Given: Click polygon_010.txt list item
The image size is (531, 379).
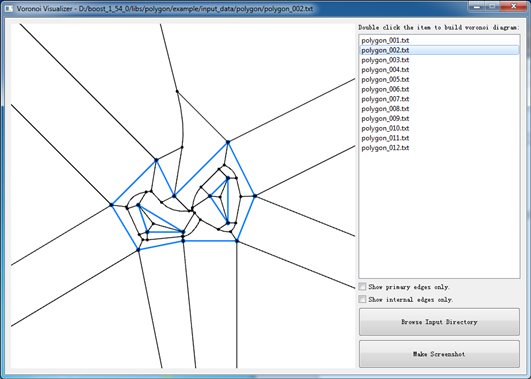Looking at the screenshot, I should point(439,128).
